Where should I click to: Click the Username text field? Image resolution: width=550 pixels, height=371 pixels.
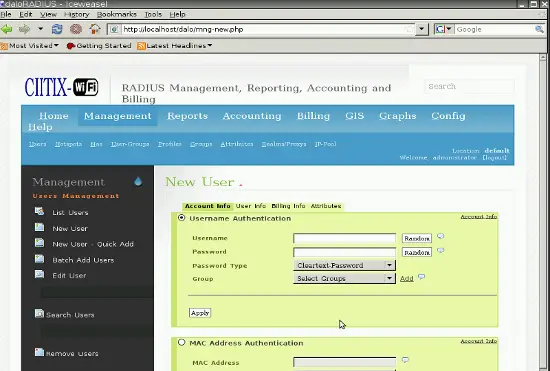click(344, 238)
